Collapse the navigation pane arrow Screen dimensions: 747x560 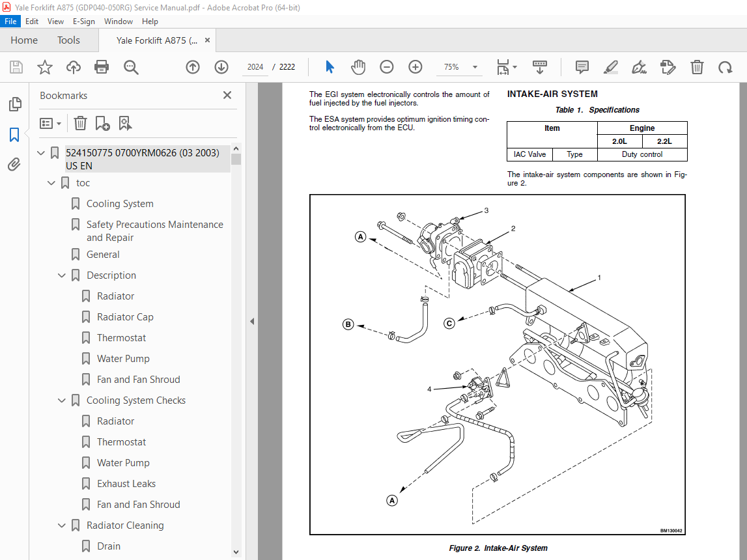(252, 322)
